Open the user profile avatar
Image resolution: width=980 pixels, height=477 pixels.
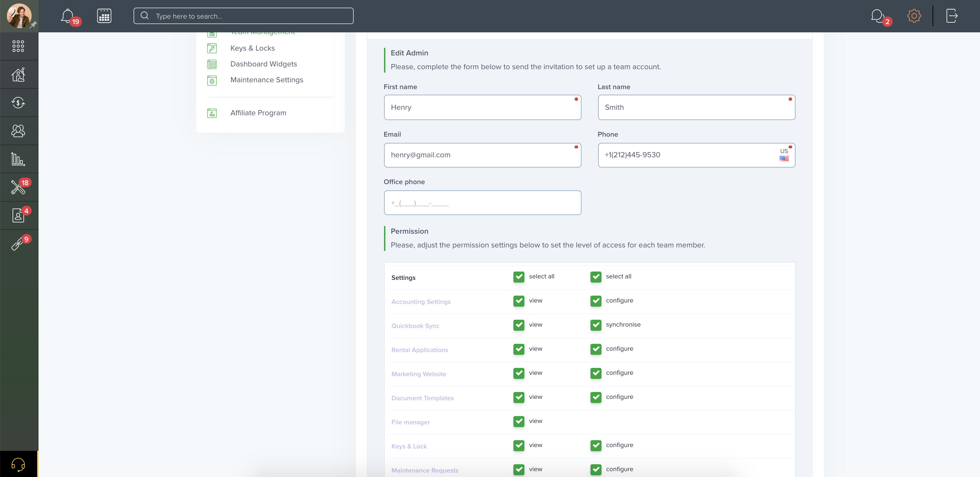19,16
